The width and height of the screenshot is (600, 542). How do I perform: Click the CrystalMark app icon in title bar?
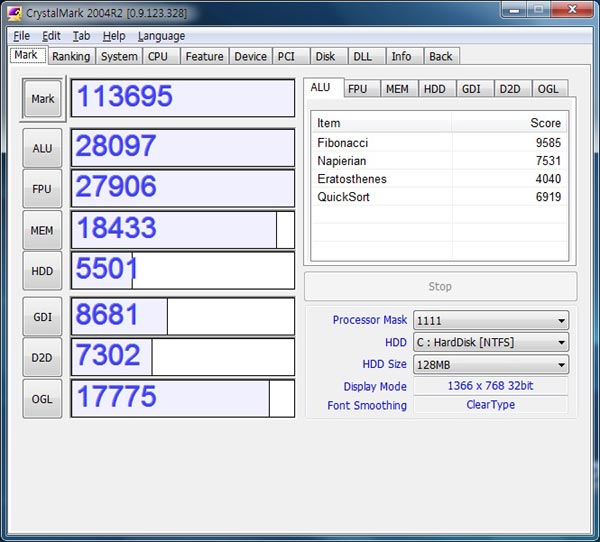[x=14, y=13]
